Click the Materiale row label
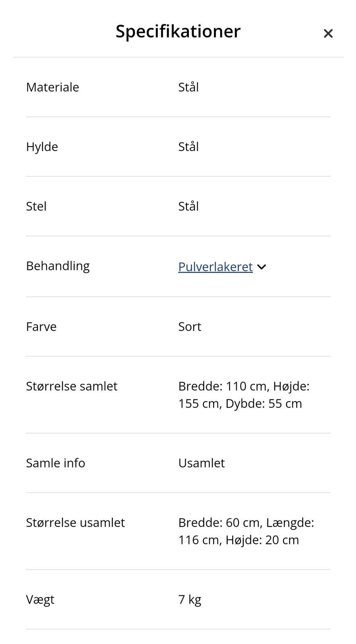Image resolution: width=356 pixels, height=644 pixels. (x=52, y=87)
